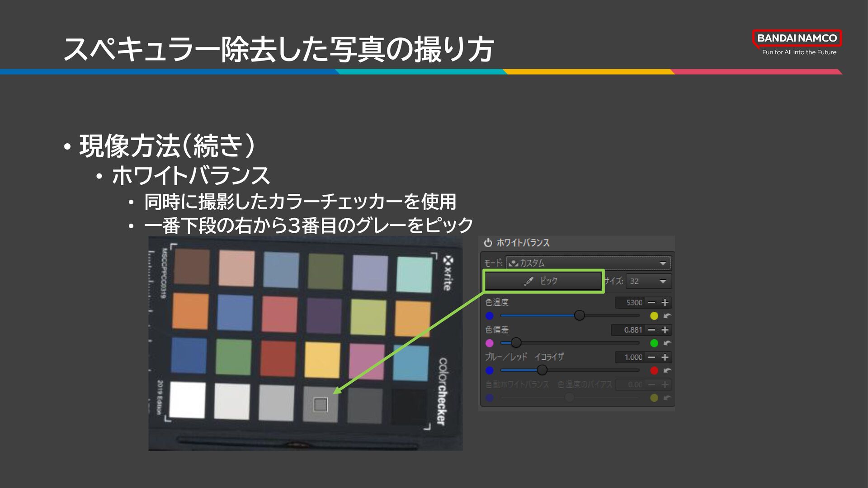Image resolution: width=868 pixels, height=488 pixels.
Task: Decrease 色偏差 with the minus icon
Action: click(x=651, y=330)
